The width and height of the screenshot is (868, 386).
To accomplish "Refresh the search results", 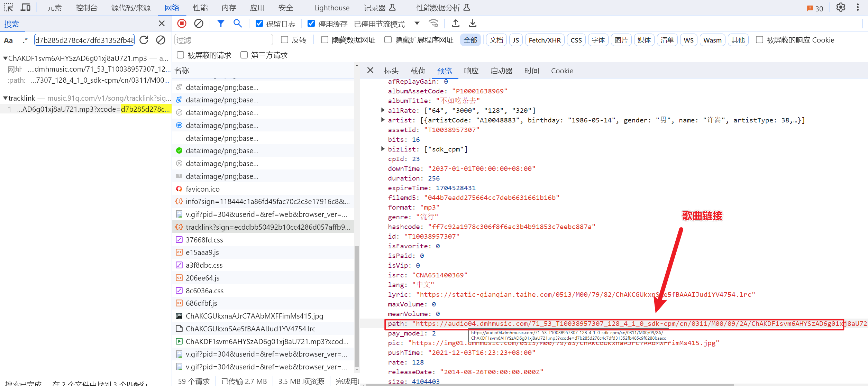I will [144, 40].
